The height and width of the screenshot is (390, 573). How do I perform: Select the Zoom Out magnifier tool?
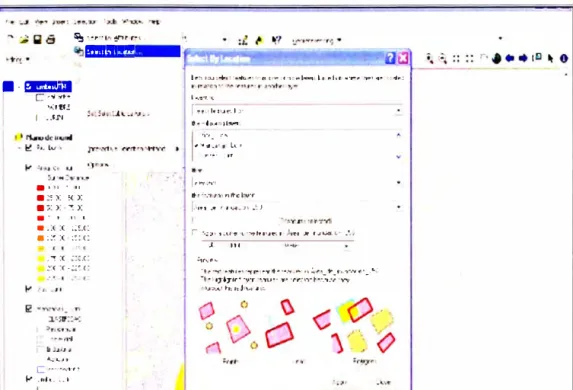click(x=443, y=58)
